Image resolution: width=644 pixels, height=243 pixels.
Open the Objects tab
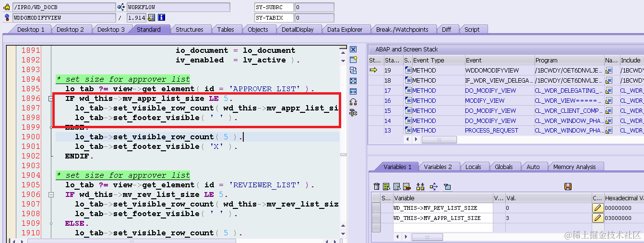(x=258, y=29)
